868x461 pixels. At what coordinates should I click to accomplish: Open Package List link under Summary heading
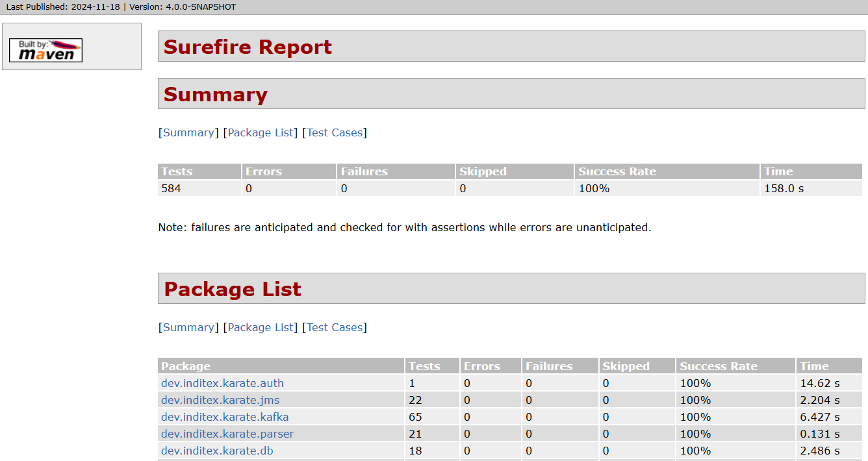point(261,132)
